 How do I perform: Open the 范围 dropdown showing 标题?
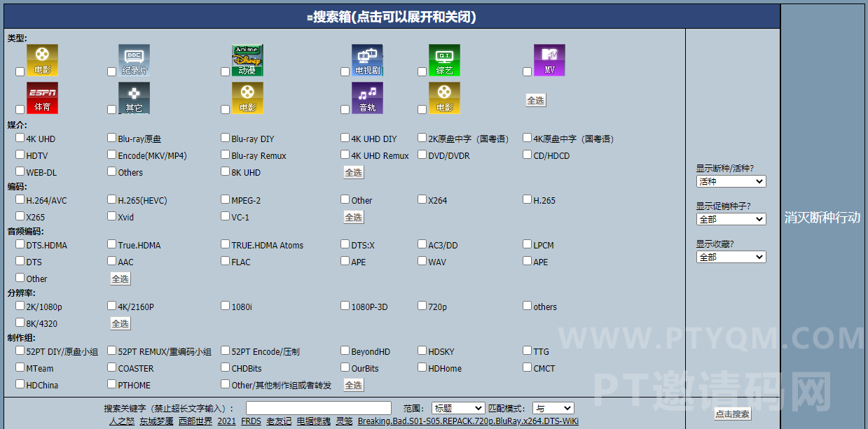point(458,408)
